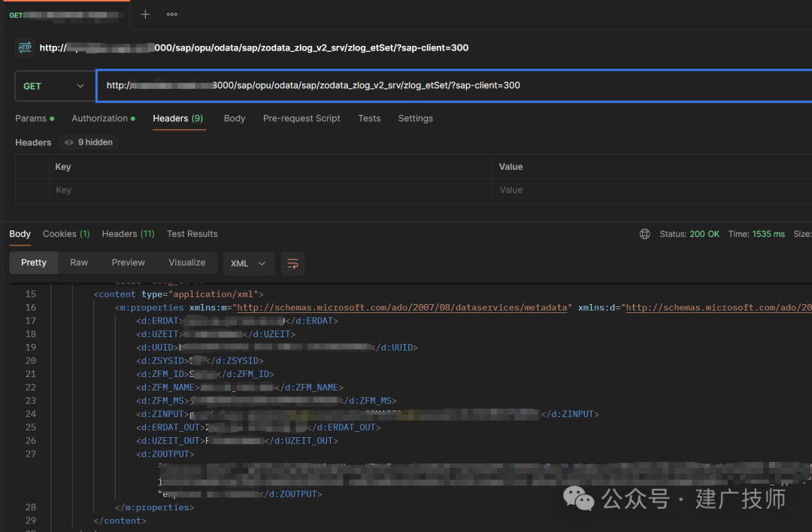This screenshot has width=812, height=532.
Task: Open the tab options ellipsis menu
Action: click(172, 14)
